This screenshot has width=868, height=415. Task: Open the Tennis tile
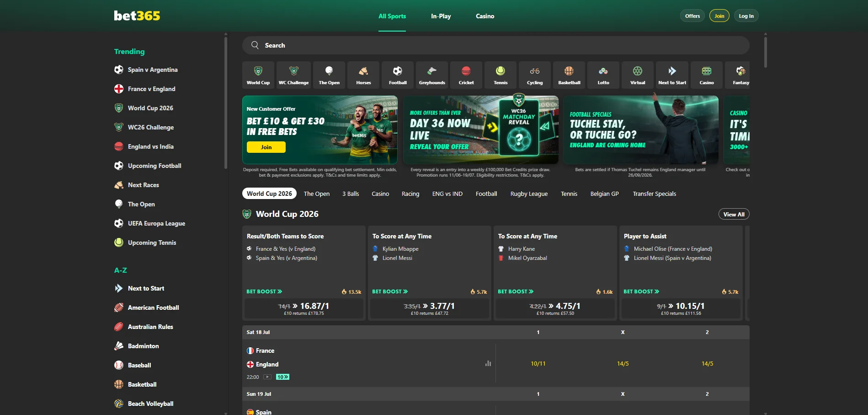click(501, 75)
